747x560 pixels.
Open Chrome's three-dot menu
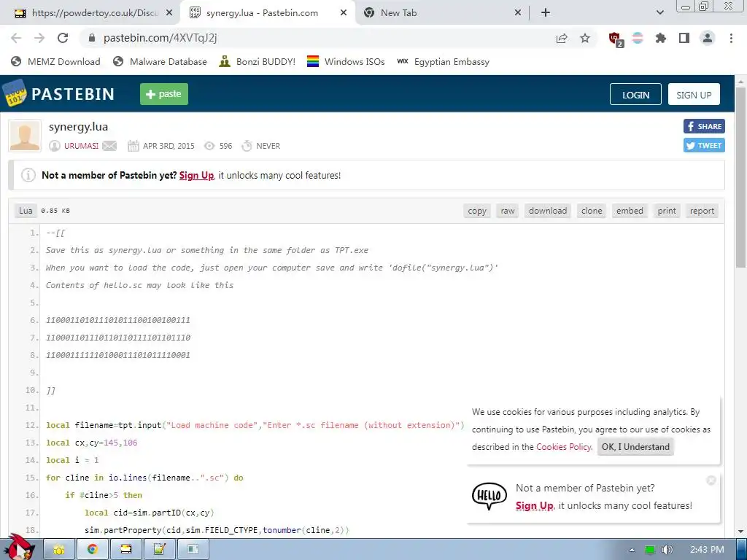click(731, 38)
